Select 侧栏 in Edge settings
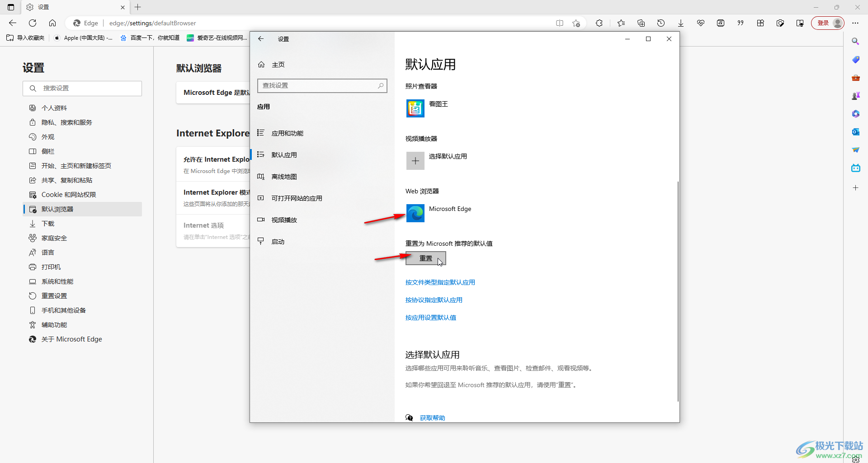This screenshot has height=463, width=868. [82, 151]
